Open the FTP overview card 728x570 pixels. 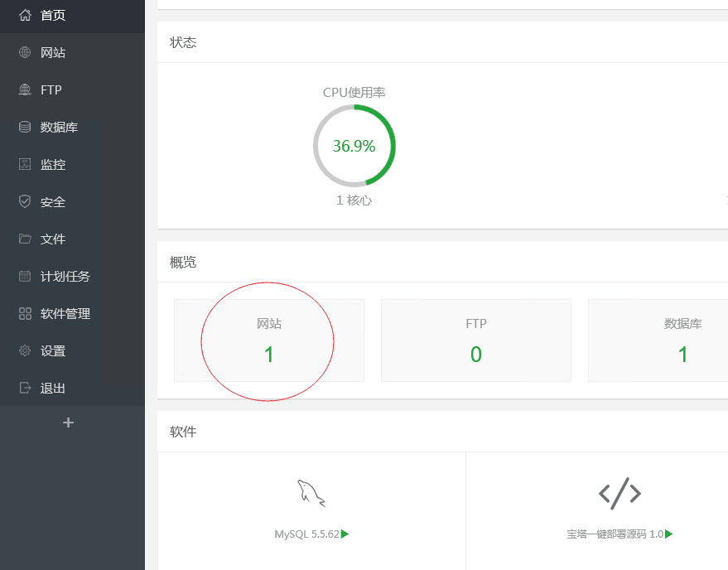(x=476, y=341)
